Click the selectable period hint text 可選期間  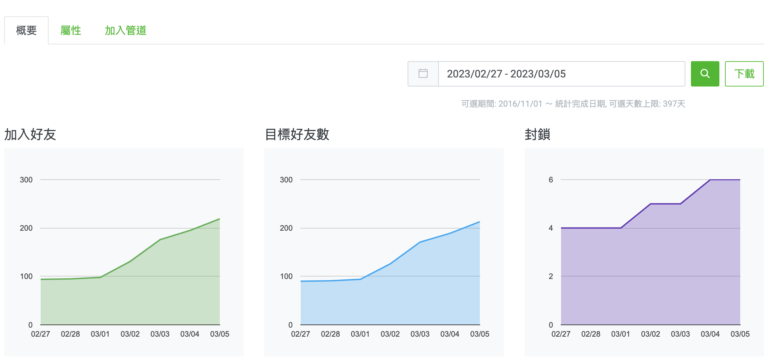pyautogui.click(x=573, y=104)
